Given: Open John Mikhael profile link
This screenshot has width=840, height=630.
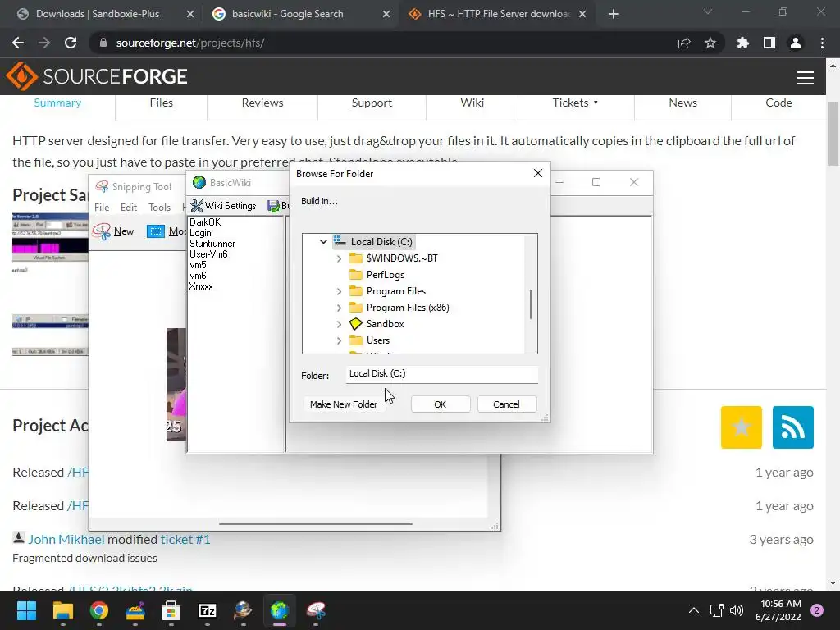Looking at the screenshot, I should tap(66, 540).
